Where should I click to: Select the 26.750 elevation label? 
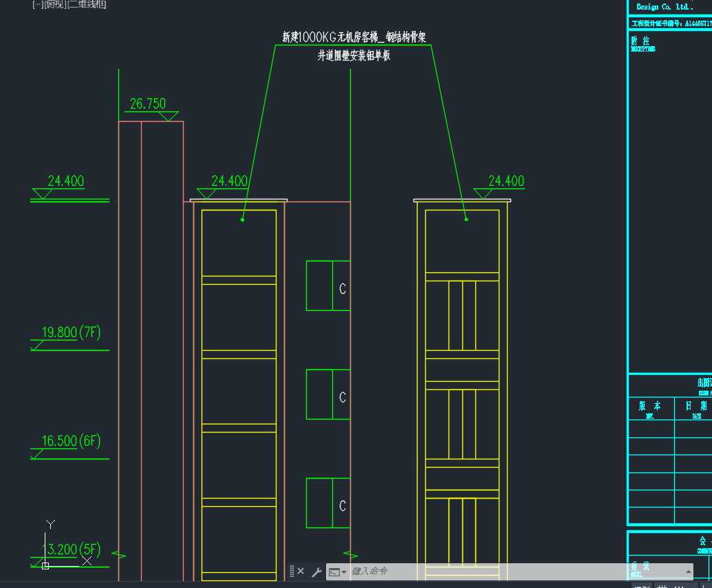coord(148,104)
